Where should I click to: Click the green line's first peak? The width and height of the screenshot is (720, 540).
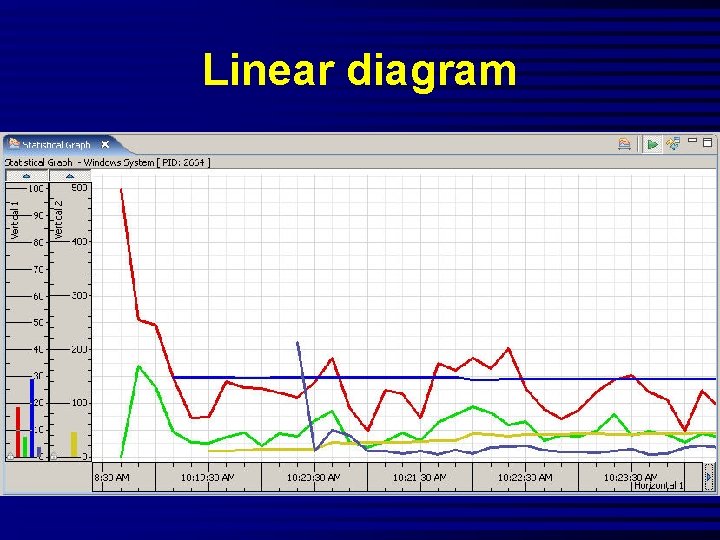139,366
